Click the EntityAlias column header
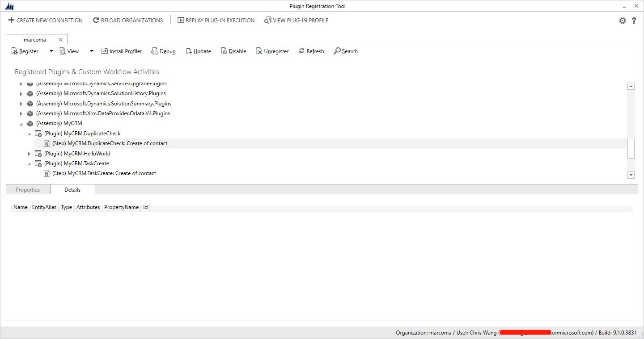 44,207
